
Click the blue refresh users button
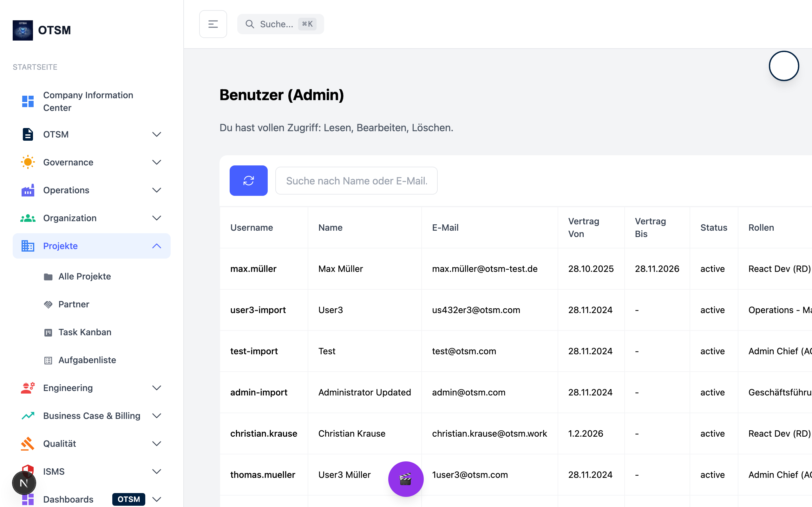click(248, 180)
